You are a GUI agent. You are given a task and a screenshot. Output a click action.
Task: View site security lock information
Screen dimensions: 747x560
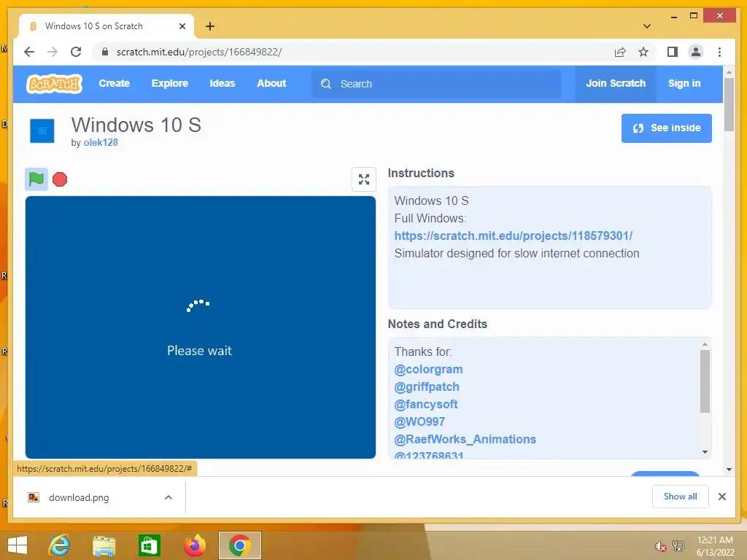105,52
